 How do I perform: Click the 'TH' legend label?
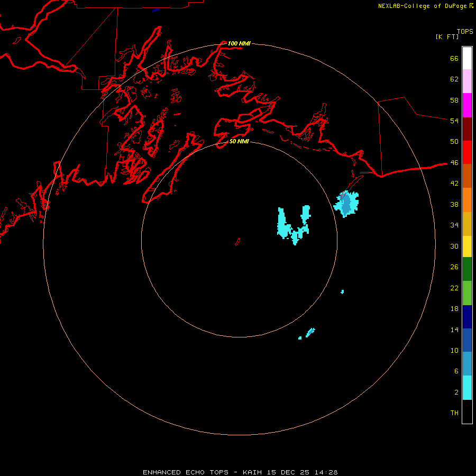pyautogui.click(x=454, y=413)
